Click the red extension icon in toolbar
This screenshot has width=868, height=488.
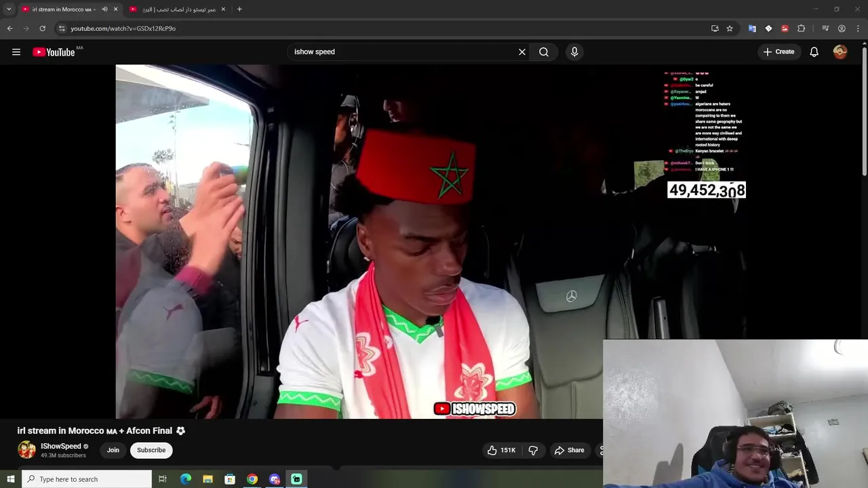pos(785,28)
